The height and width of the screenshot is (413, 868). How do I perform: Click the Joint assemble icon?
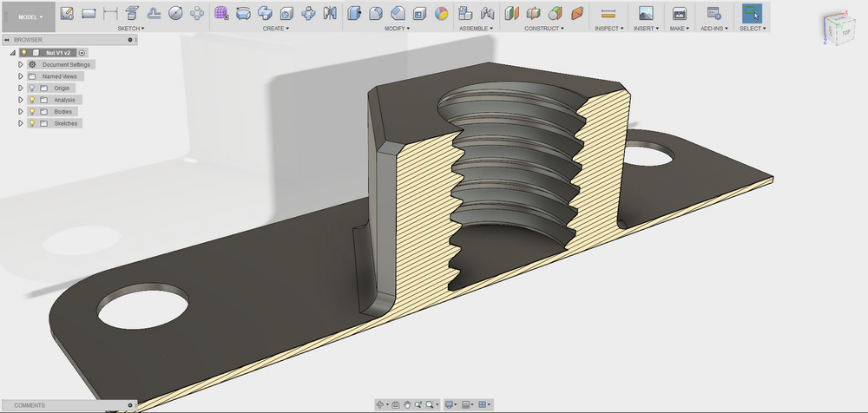(487, 13)
